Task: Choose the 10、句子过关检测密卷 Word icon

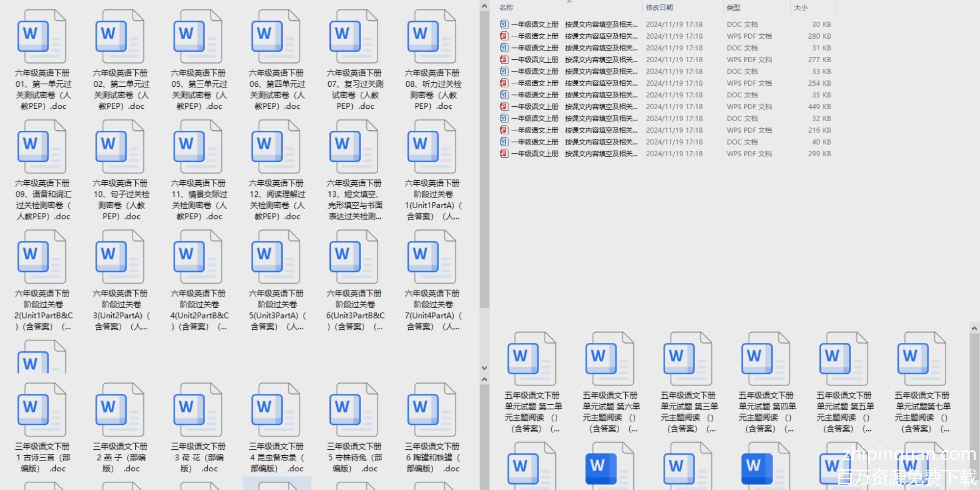Action: pyautogui.click(x=120, y=147)
